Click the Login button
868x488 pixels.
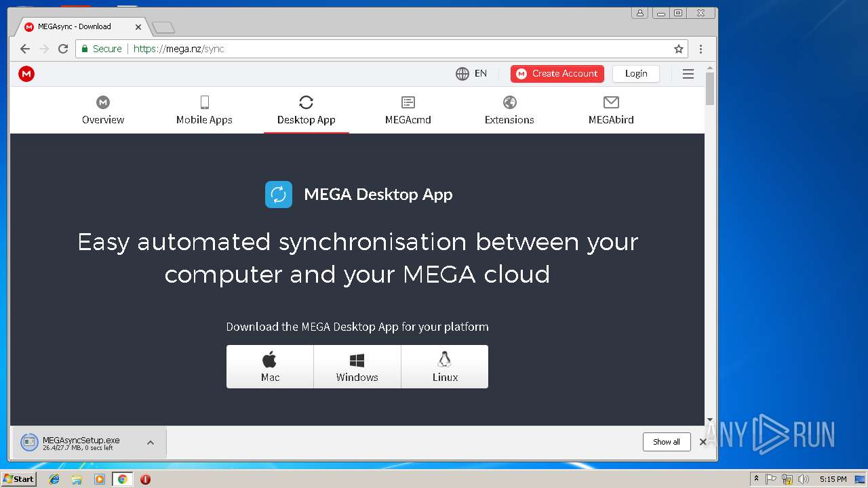point(636,74)
